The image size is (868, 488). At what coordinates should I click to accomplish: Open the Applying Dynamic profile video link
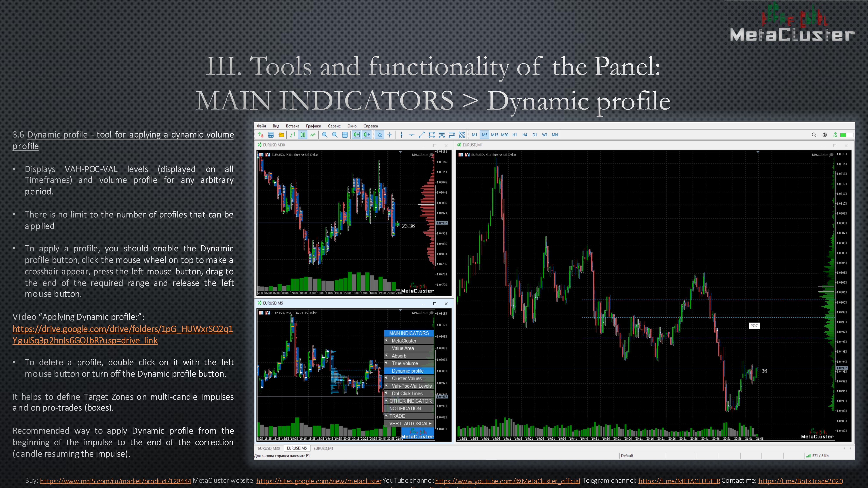122,334
